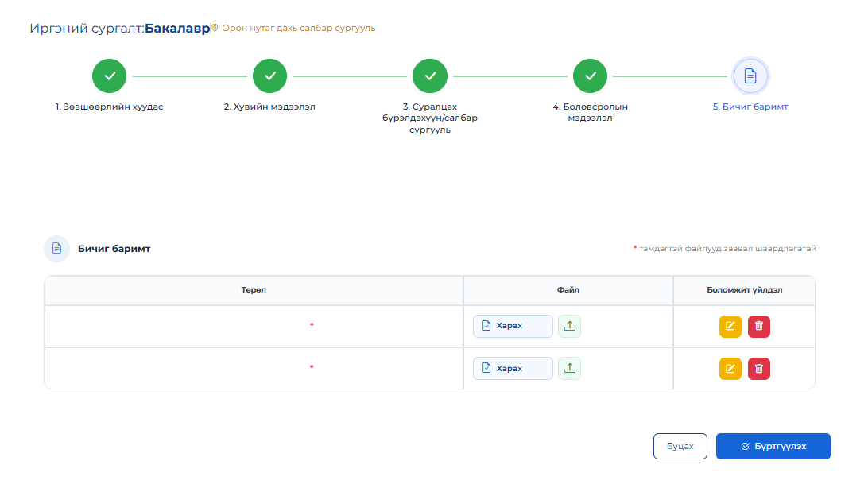
Task: Click step 3 Суралцах бүрэлдэхүүн checkmark circle
Action: (x=429, y=76)
